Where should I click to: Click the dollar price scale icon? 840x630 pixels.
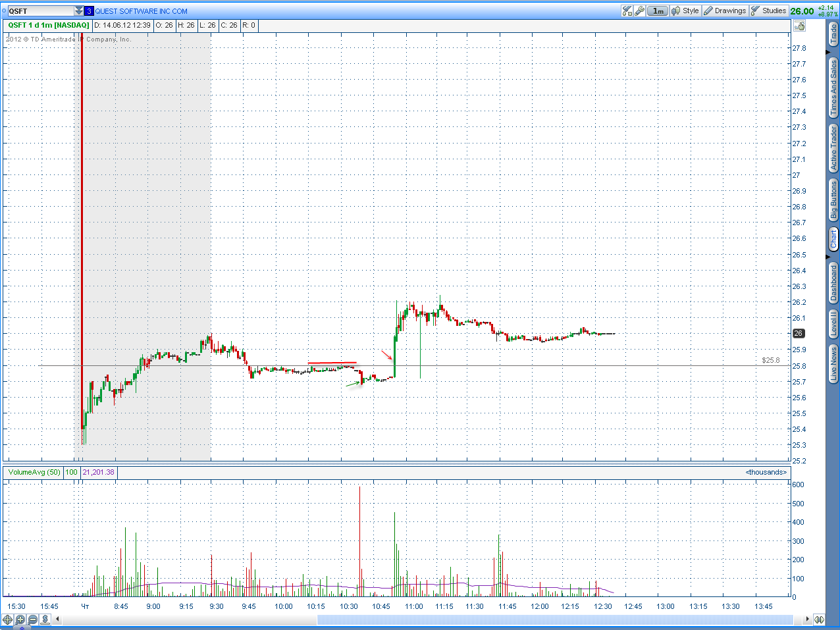45,619
